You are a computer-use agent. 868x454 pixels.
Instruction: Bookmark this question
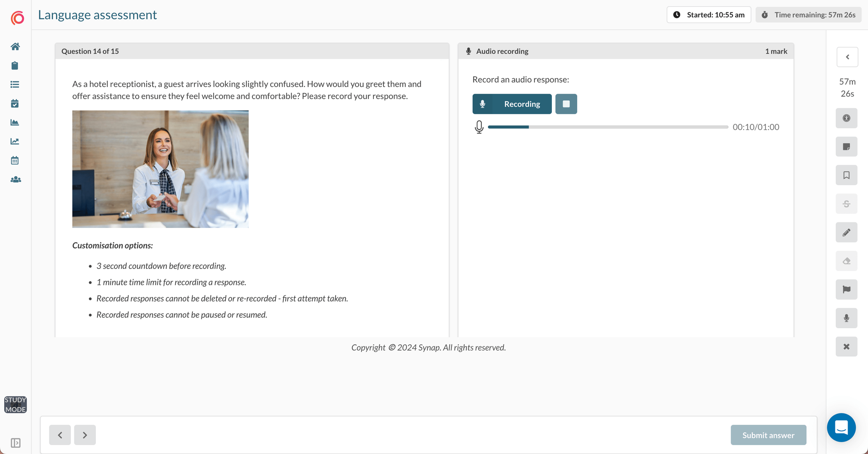(846, 175)
